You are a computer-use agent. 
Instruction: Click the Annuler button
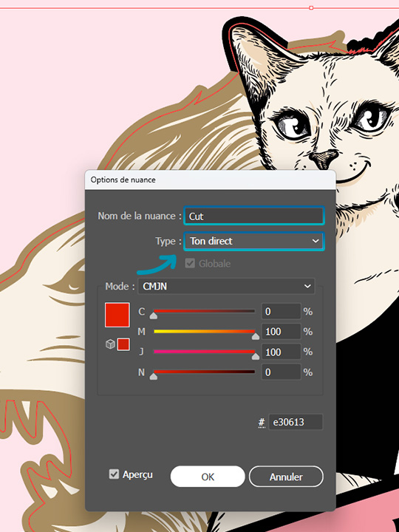pos(286,477)
